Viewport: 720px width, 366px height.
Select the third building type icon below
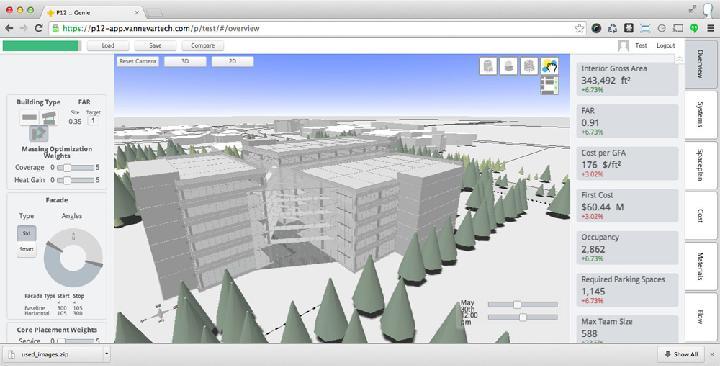click(x=39, y=133)
